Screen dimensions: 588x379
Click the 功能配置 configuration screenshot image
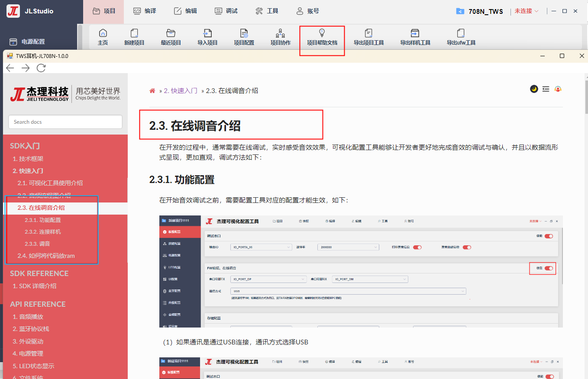click(361, 271)
